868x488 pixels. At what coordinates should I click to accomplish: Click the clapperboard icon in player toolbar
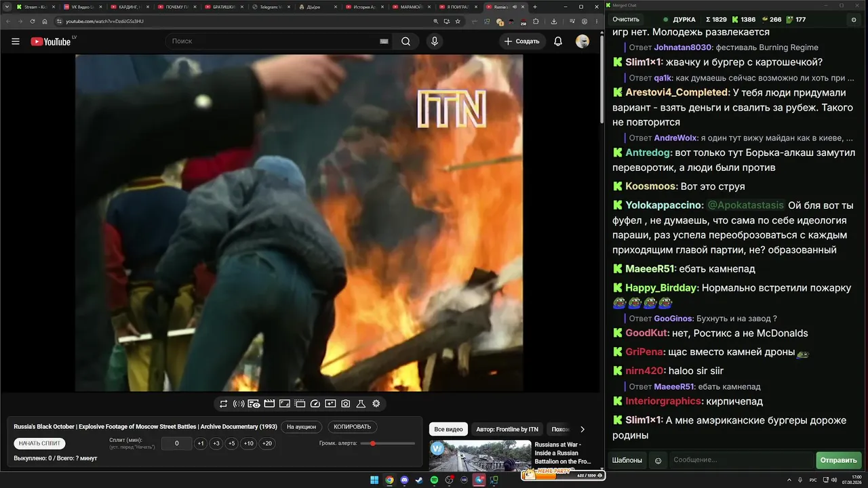[269, 404]
